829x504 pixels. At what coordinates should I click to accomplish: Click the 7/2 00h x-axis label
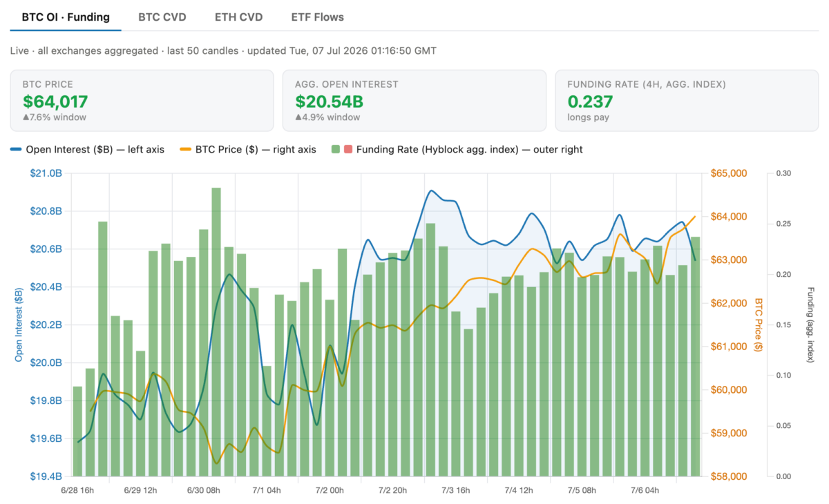click(x=330, y=490)
